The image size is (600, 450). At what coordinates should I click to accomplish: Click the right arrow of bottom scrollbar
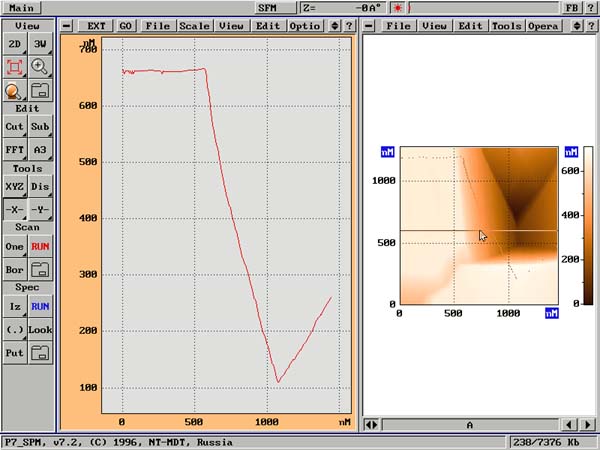(x=588, y=425)
